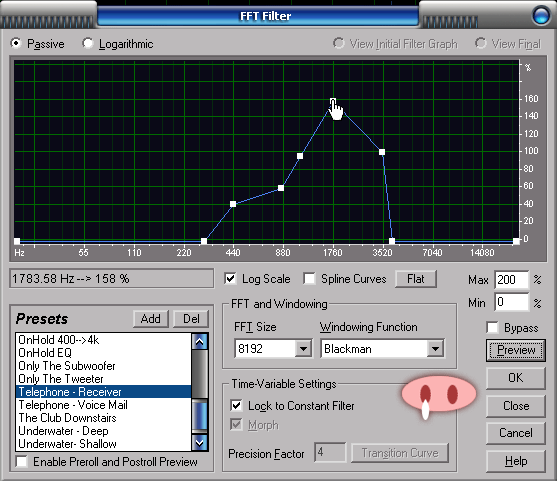Screen dimensions: 557x481
Task: Click the blue orb button in title bar
Action: point(541,16)
